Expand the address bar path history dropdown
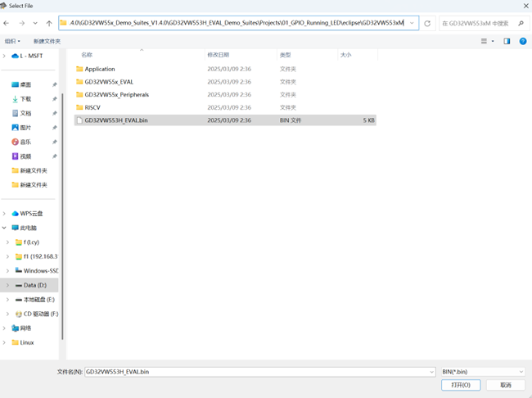This screenshot has width=532, height=398. 412,23
